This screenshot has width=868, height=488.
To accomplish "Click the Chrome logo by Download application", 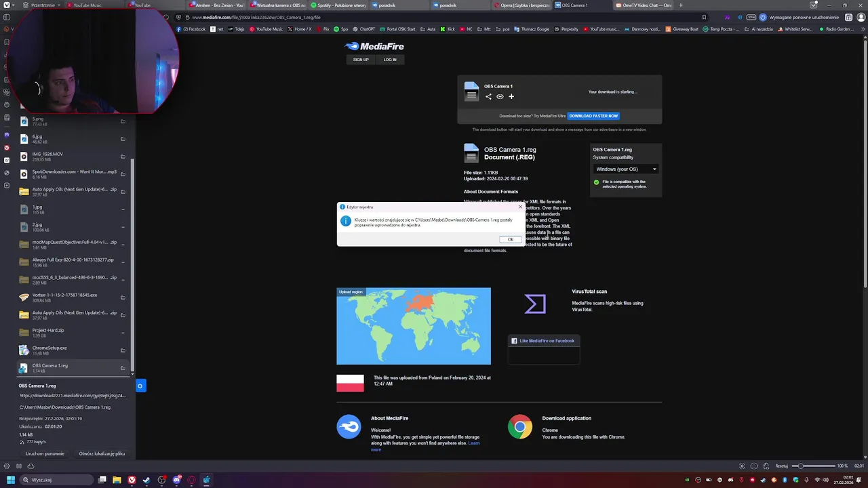I will [520, 426].
